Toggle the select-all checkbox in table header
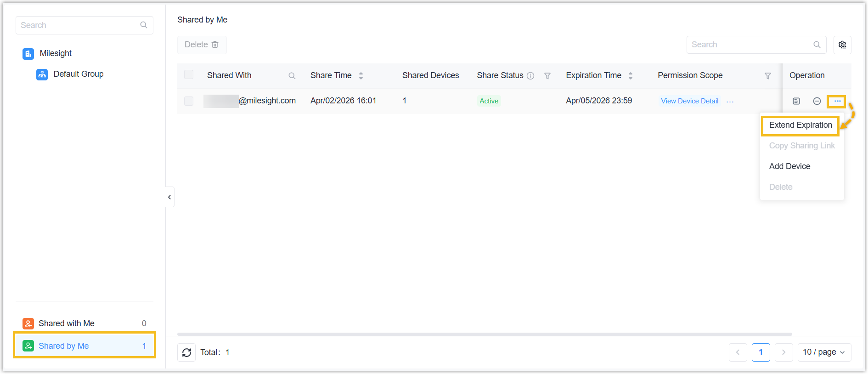 [189, 75]
